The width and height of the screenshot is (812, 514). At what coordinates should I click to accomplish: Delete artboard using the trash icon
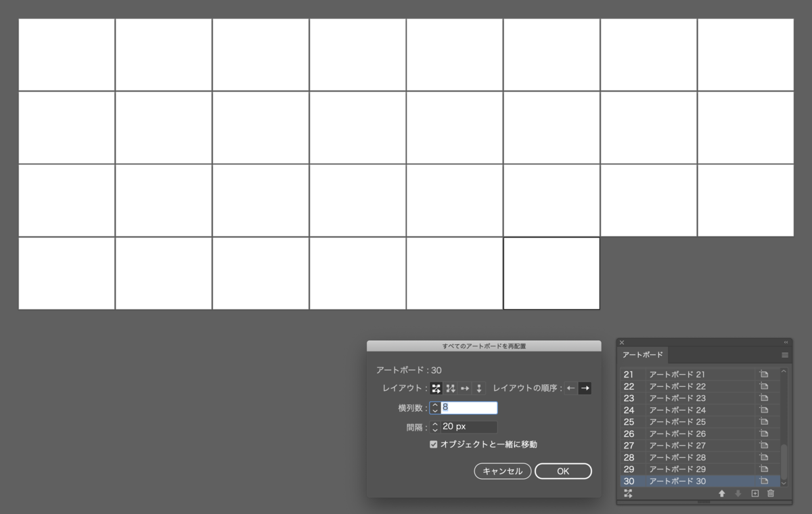(771, 494)
